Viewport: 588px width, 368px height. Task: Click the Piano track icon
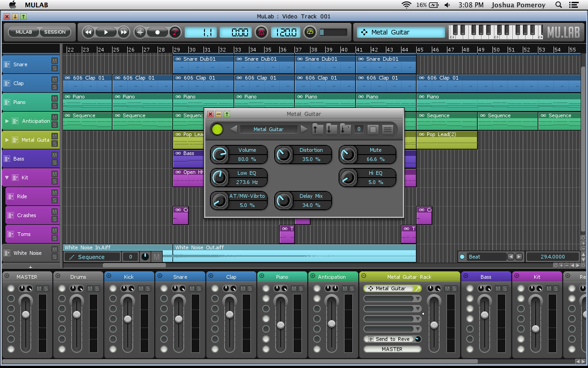(x=7, y=102)
